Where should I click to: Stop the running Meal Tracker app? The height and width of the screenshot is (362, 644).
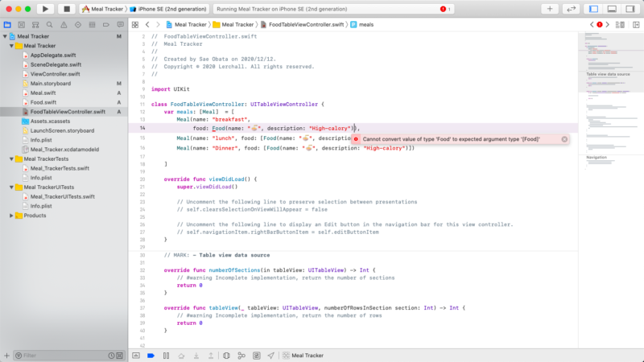click(x=67, y=9)
